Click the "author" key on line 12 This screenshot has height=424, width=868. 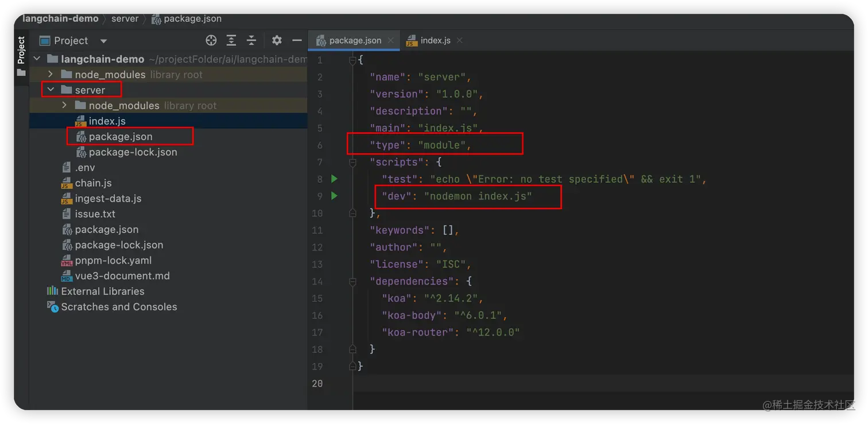point(394,247)
